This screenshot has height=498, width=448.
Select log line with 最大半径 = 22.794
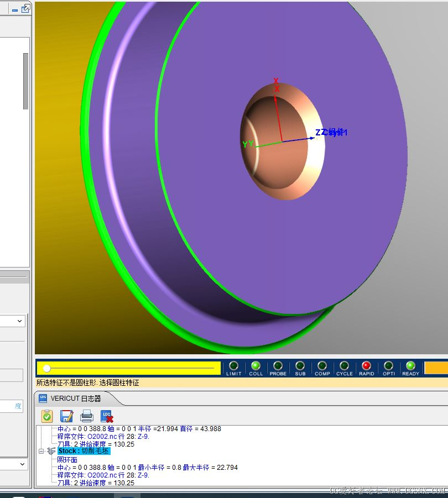(148, 468)
